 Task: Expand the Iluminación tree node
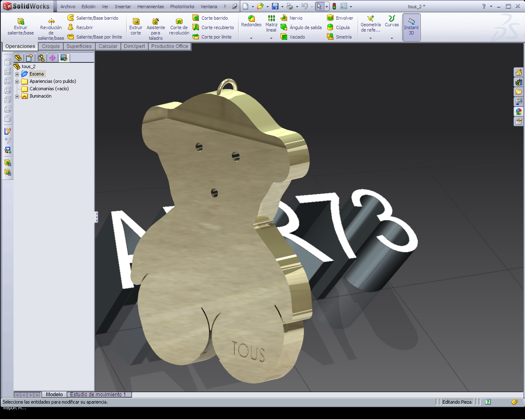[x=17, y=96]
